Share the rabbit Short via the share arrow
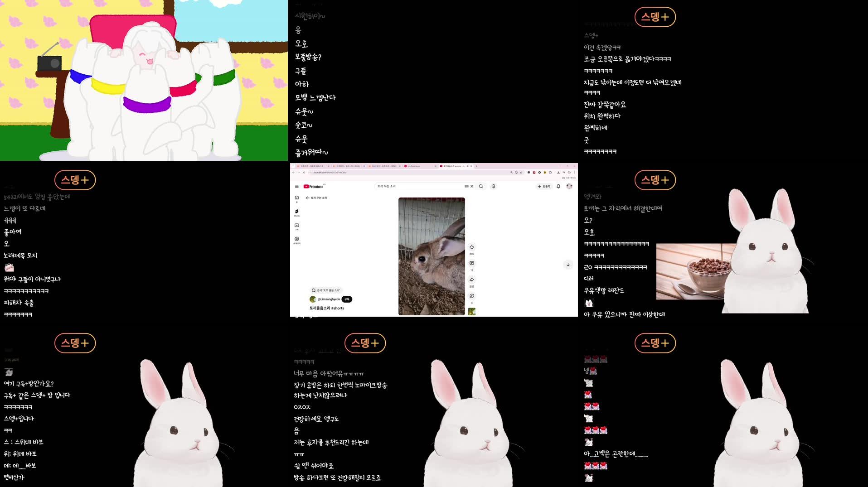The image size is (868, 487). pos(472,279)
